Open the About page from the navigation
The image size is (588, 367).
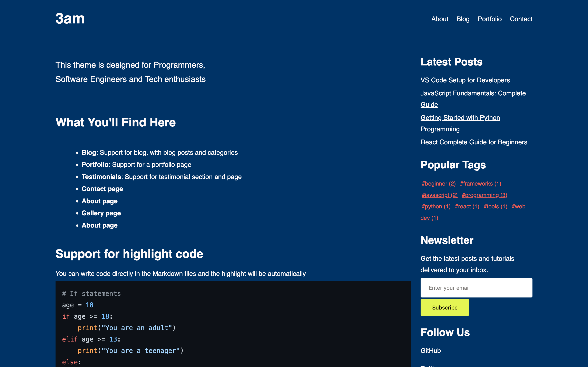[x=440, y=19]
